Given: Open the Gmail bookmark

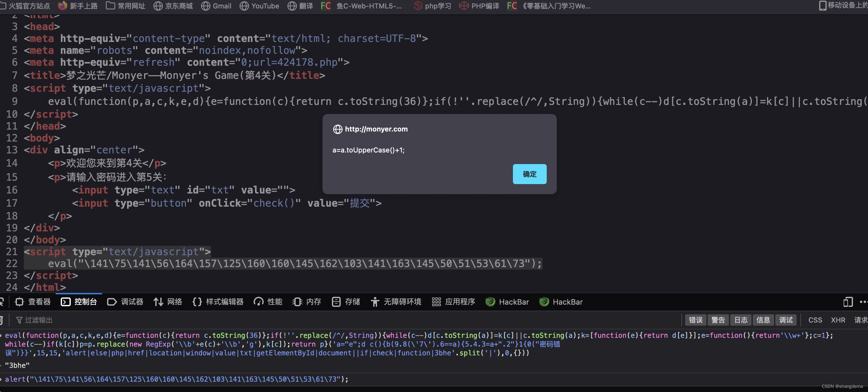Looking at the screenshot, I should point(216,6).
